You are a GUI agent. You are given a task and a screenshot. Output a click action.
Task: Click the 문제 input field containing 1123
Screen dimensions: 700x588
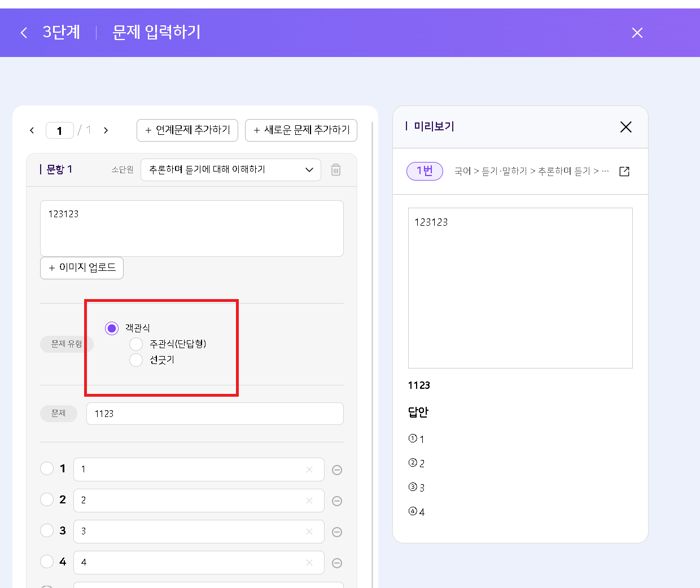(215, 414)
